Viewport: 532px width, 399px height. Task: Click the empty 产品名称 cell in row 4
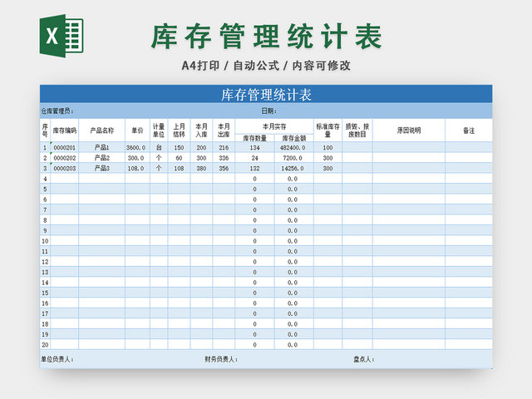pos(101,179)
